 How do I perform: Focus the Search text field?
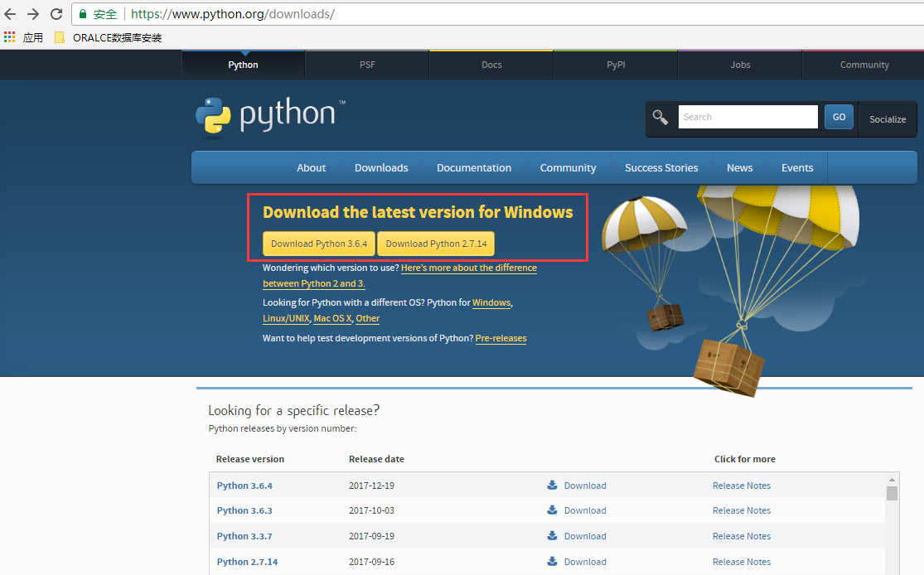point(747,117)
